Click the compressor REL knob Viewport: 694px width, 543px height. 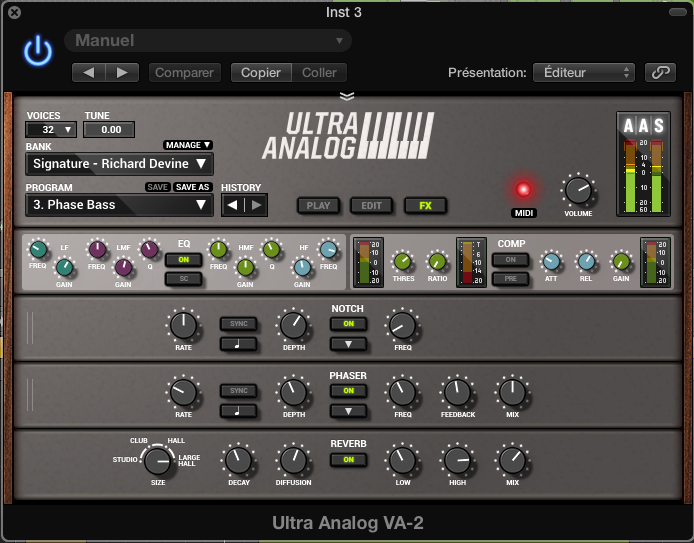tap(586, 262)
